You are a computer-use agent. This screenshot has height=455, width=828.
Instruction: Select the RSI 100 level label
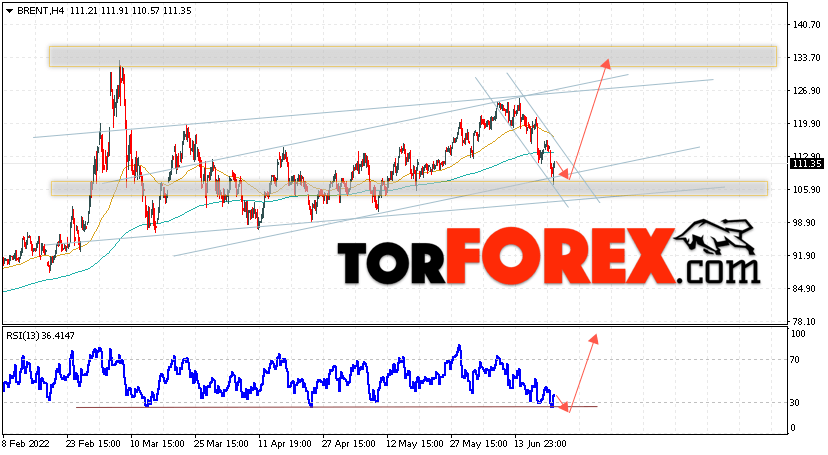click(x=797, y=334)
